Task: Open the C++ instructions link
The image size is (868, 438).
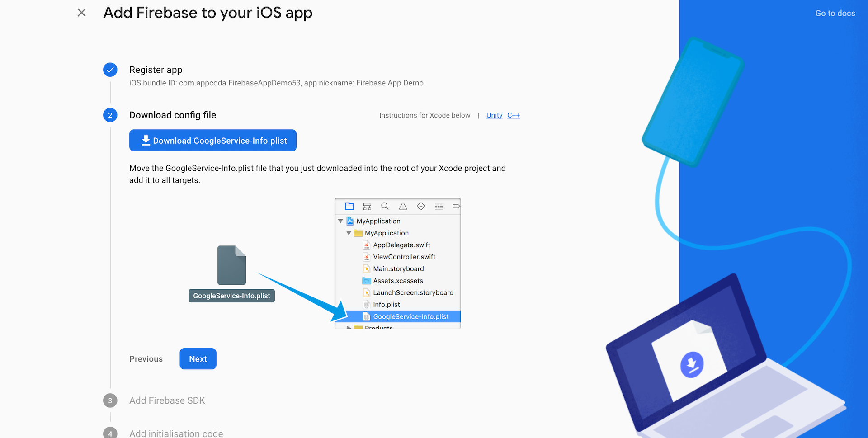Action: click(513, 116)
